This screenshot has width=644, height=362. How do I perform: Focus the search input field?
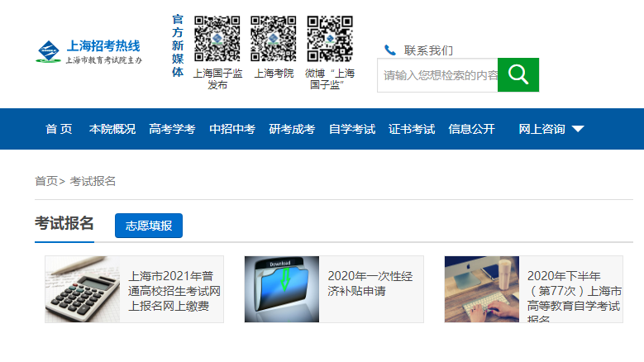click(438, 75)
